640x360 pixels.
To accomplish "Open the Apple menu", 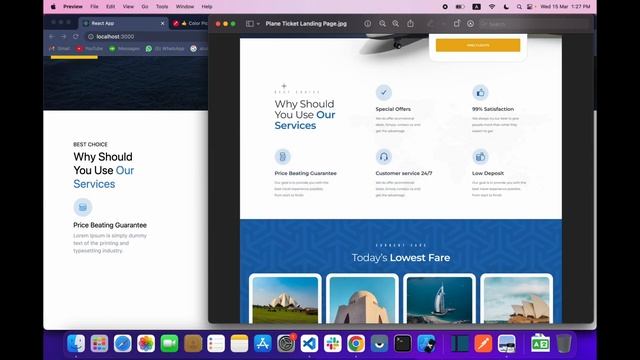I will coord(53,7).
